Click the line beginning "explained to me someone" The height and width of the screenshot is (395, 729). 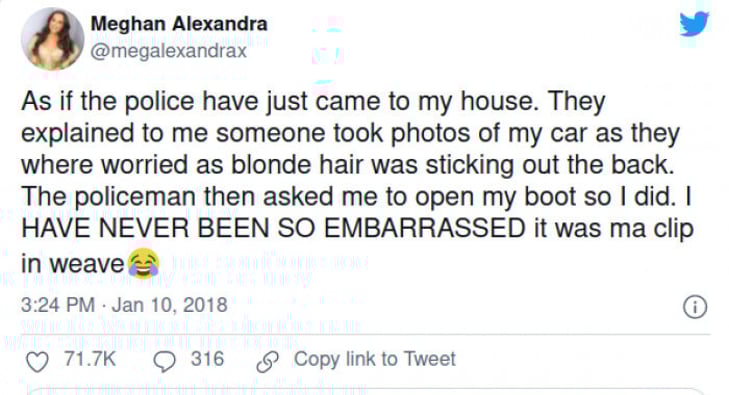351,133
